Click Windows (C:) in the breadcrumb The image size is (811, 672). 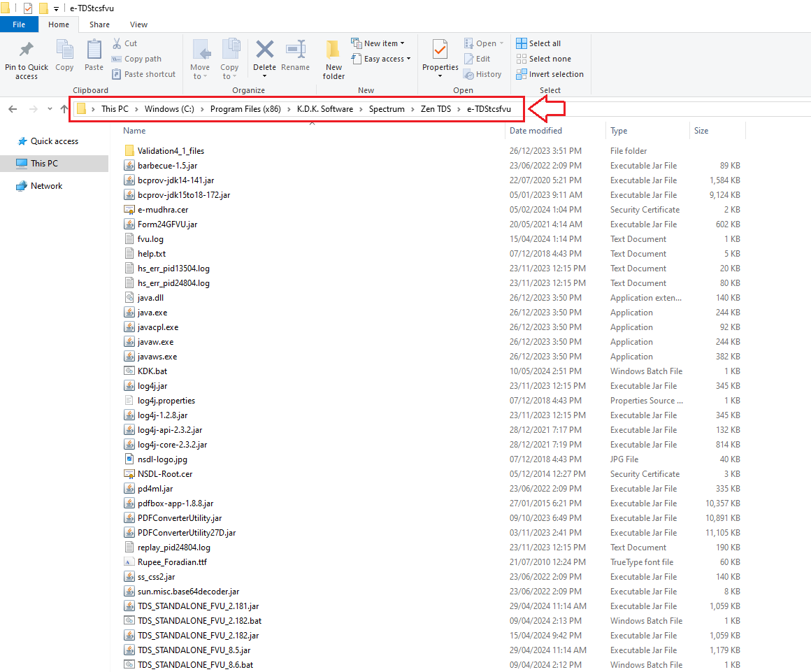click(170, 109)
